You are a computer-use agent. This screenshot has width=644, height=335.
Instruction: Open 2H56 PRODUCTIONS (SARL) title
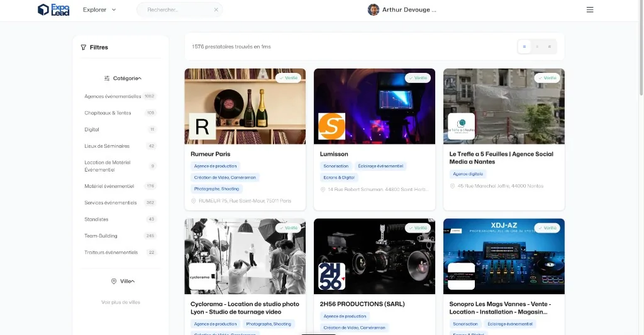coord(362,304)
